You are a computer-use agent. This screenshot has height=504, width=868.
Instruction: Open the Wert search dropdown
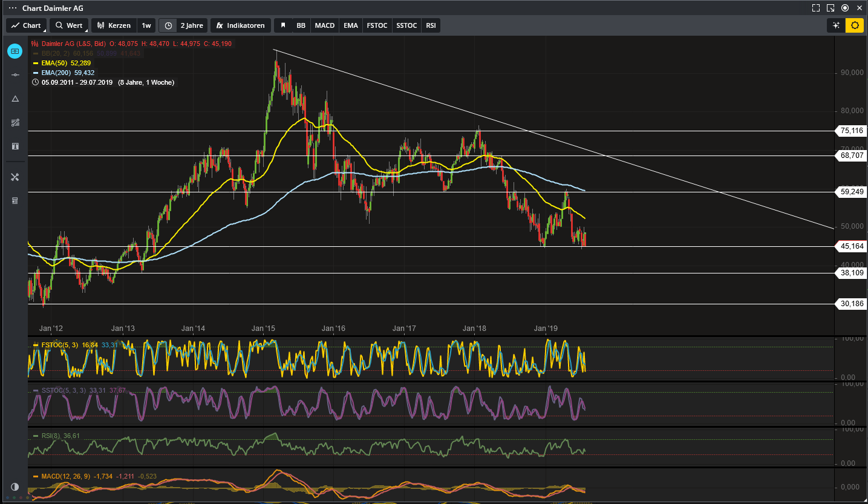click(69, 25)
